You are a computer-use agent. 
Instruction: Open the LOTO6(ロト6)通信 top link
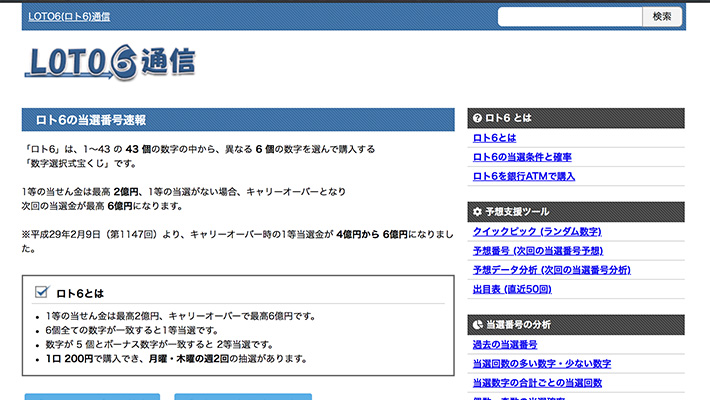pyautogui.click(x=69, y=17)
